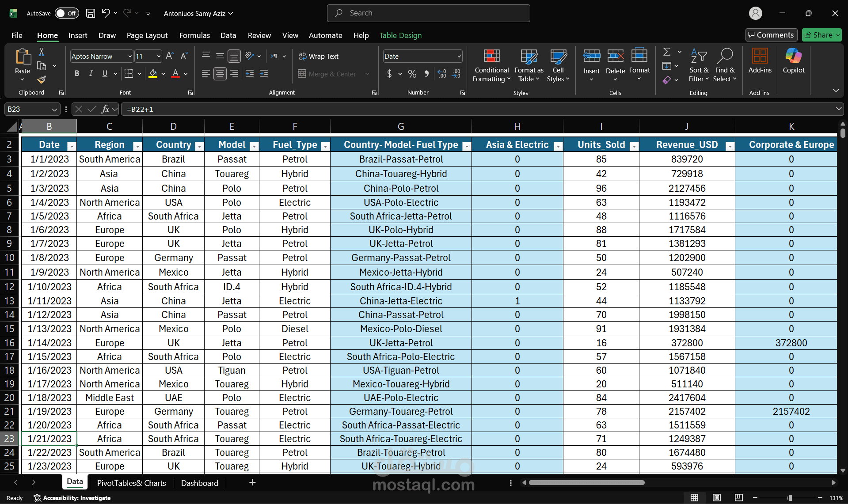The image size is (848, 504).
Task: Click the AutoSum sigma icon
Action: pyautogui.click(x=667, y=52)
